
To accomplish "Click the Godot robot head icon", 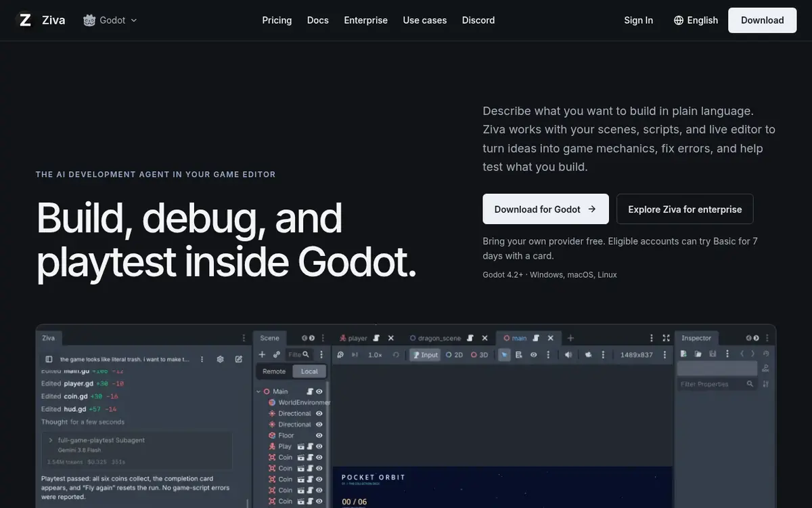I will point(89,20).
